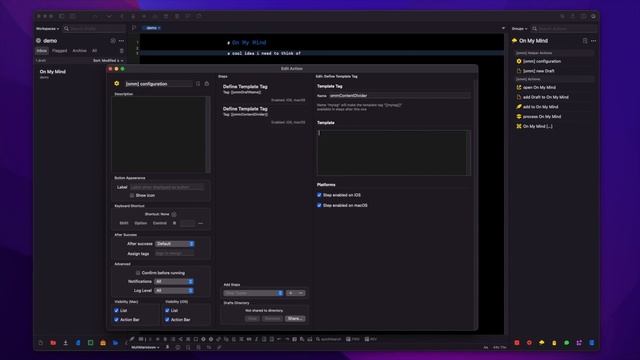Screen dimensions: 640x360
Task: Click the trash icon in draft list tabs
Action: pyautogui.click(x=122, y=51)
